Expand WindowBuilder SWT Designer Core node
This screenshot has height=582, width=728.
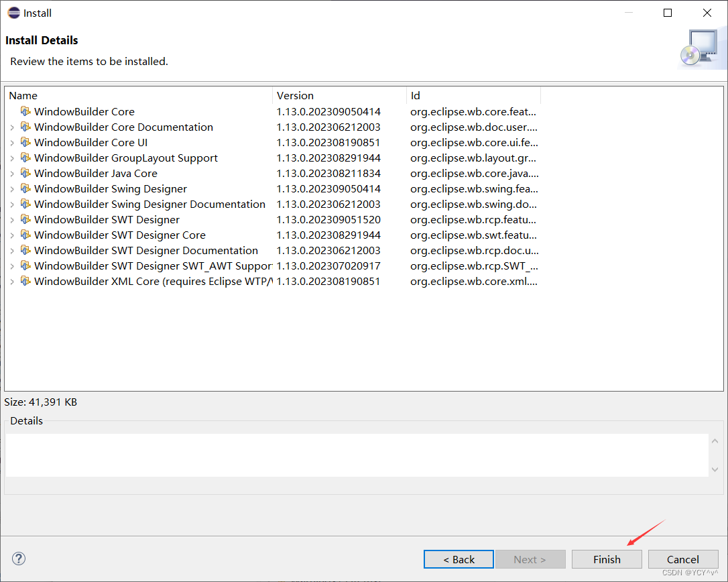tap(12, 235)
